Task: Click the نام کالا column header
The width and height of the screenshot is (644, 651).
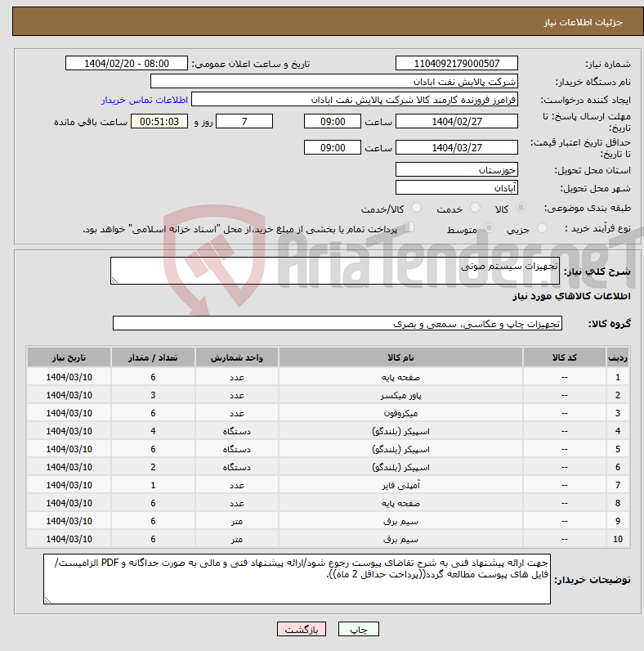Action: coord(400,358)
